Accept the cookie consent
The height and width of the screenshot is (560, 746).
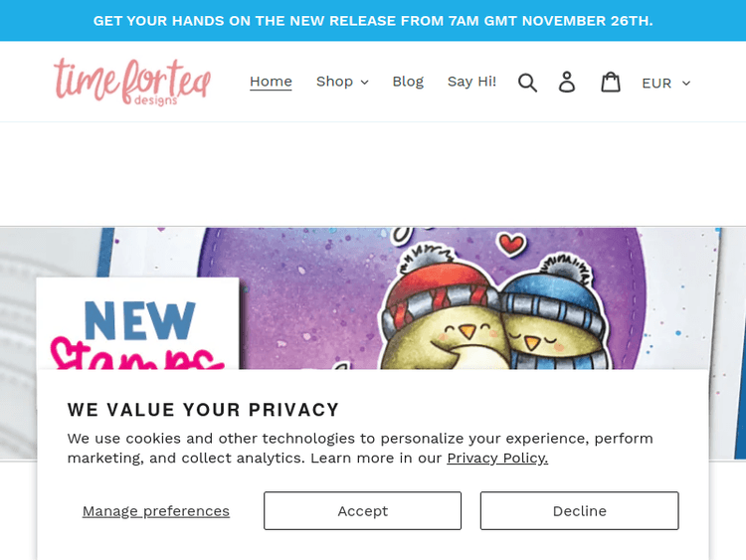point(362,510)
